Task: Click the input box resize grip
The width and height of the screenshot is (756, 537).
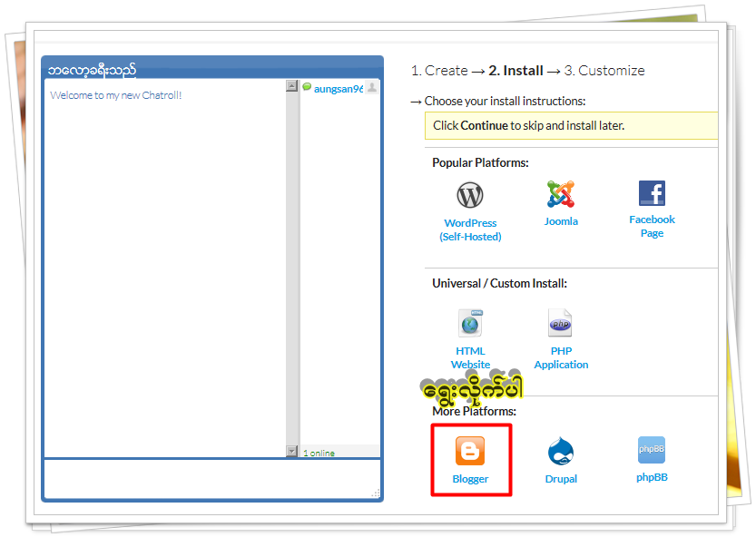Action: pyautogui.click(x=376, y=493)
